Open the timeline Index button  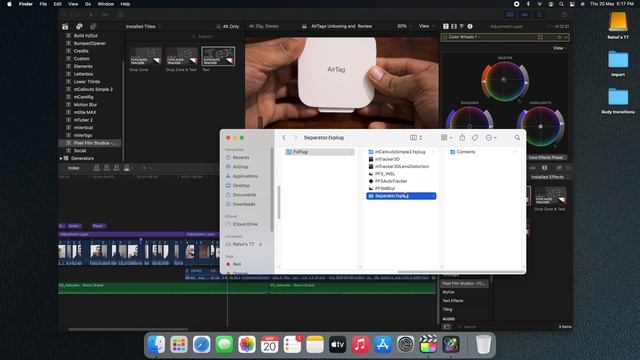(73, 168)
